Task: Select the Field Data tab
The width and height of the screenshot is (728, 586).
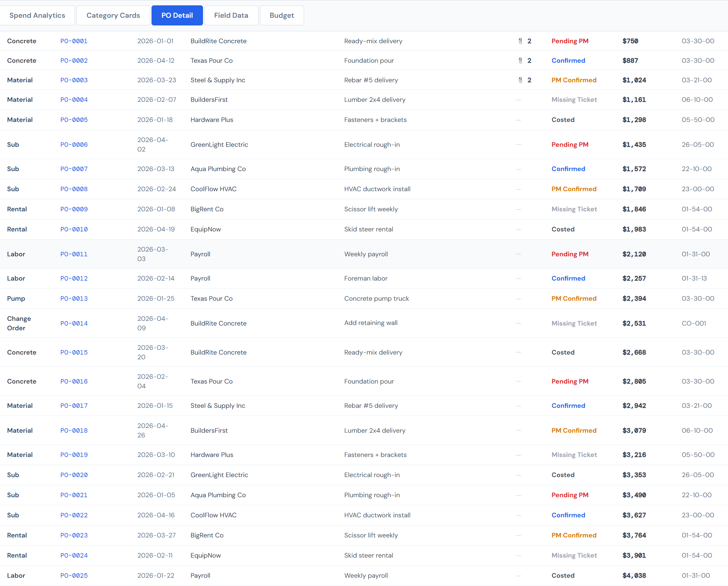Action: click(231, 15)
